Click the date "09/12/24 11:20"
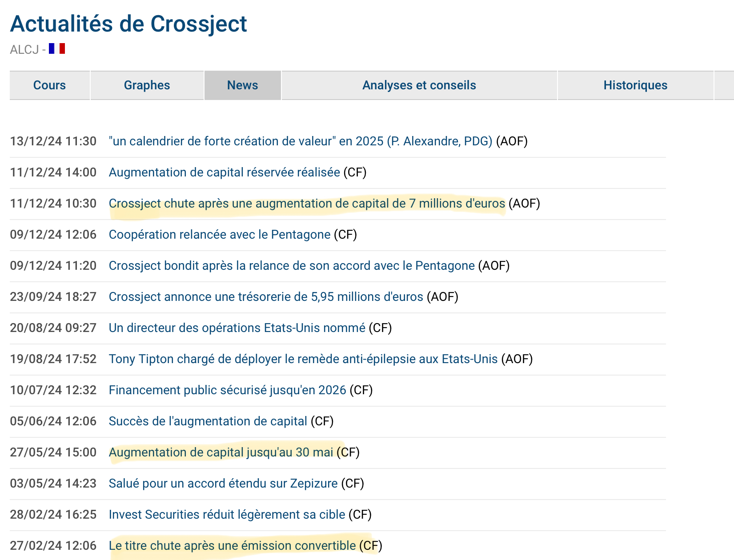 [53, 266]
